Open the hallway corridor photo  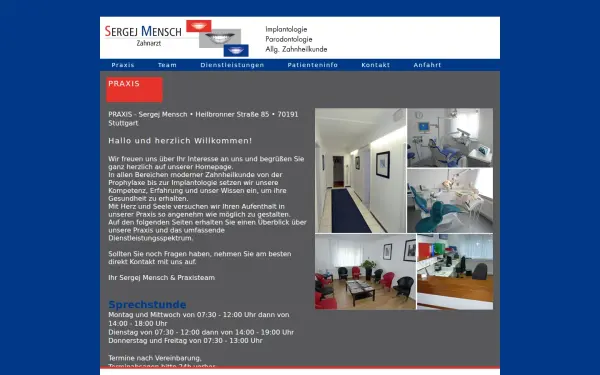[x=360, y=170]
